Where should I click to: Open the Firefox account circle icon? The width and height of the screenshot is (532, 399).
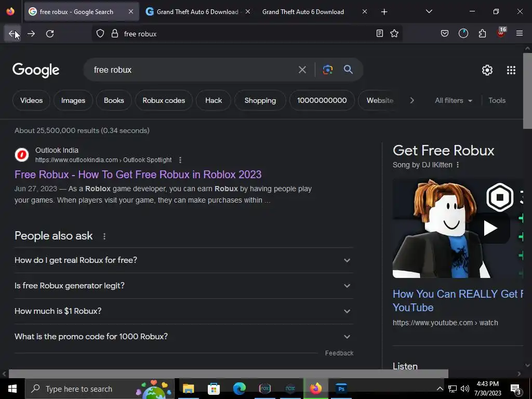click(463, 33)
